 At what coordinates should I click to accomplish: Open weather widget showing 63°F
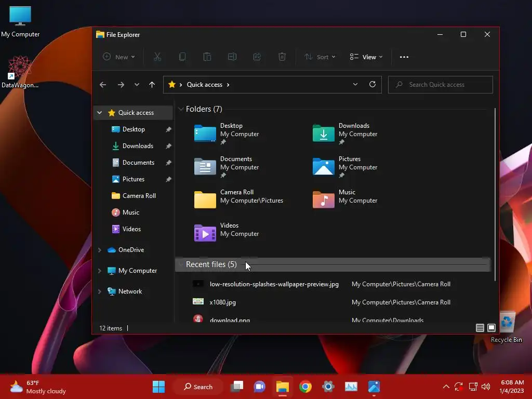(38, 387)
